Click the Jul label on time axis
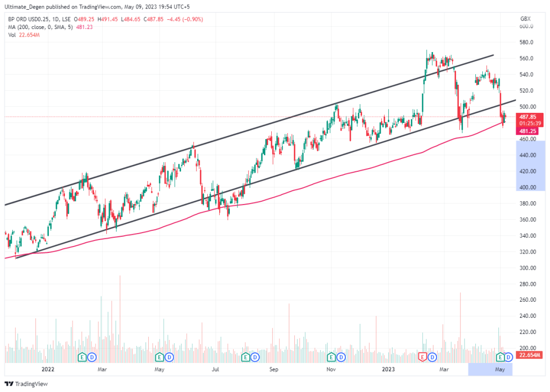Screen dimensions: 550x392 click(x=215, y=369)
